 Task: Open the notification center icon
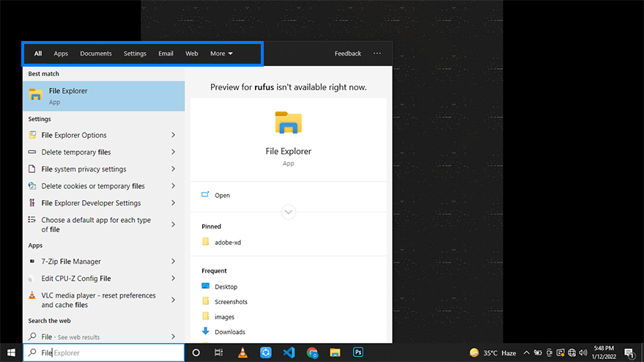point(629,352)
